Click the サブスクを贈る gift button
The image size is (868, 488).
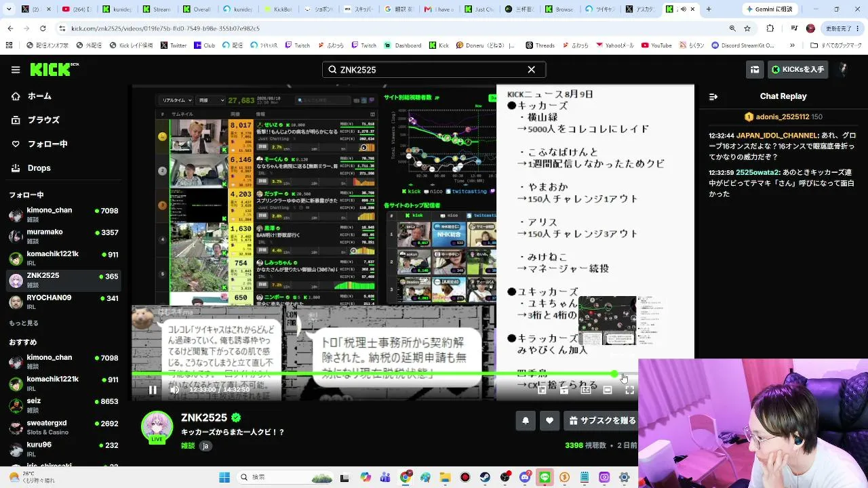pos(601,420)
